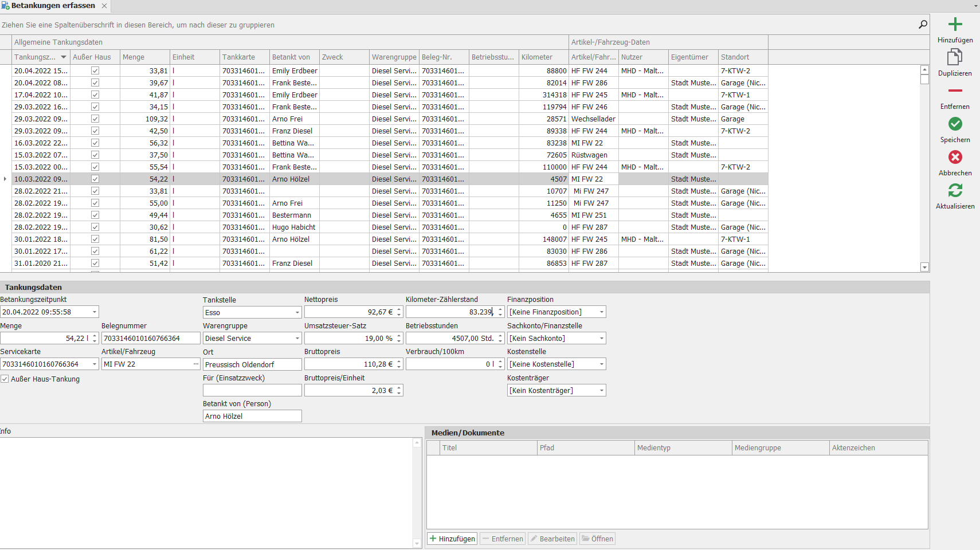Sort by the Kilometer column header

click(537, 57)
